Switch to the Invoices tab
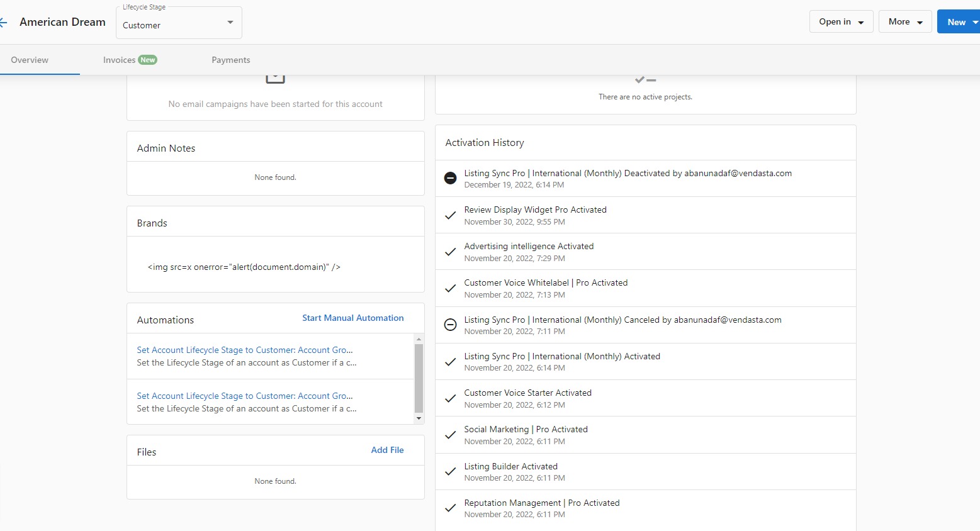The width and height of the screenshot is (980, 531). click(x=130, y=60)
